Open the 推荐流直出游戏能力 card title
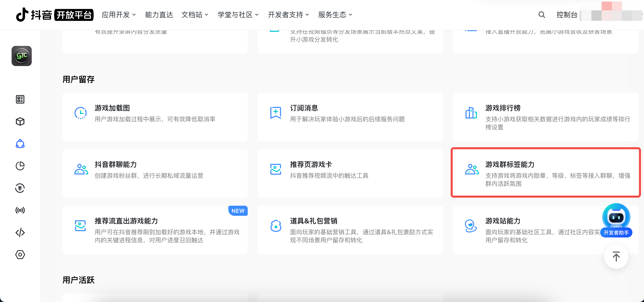 (x=126, y=221)
